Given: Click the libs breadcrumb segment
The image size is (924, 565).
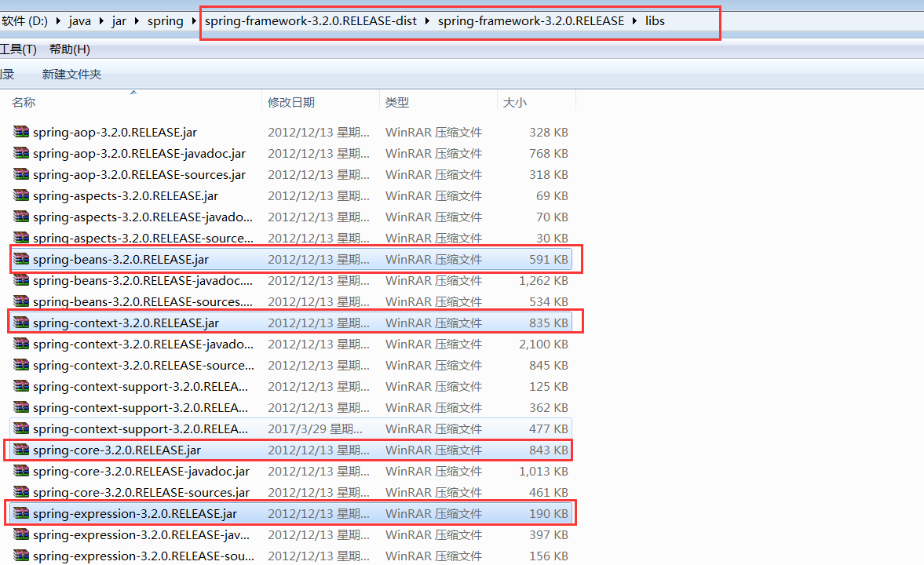Looking at the screenshot, I should pyautogui.click(x=655, y=21).
